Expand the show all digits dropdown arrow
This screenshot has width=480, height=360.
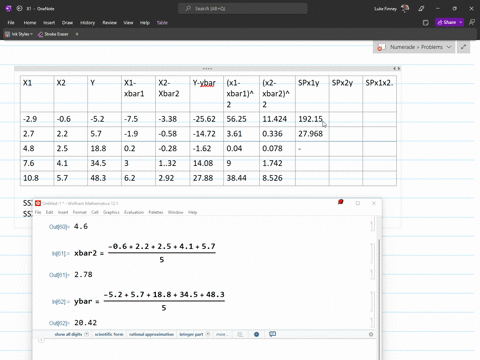[87, 334]
